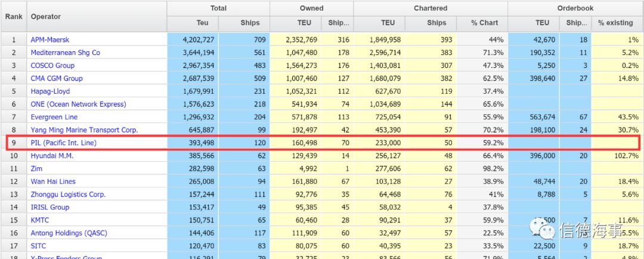
Task: Select SITC orderbook TEU 22,500
Action: pos(544,246)
